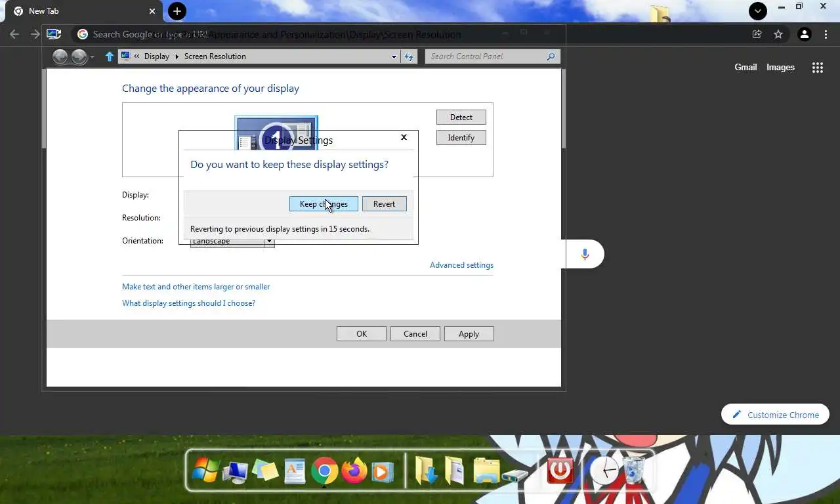Click the red power shutdown icon
Screen dimensions: 840x504
pos(560,471)
